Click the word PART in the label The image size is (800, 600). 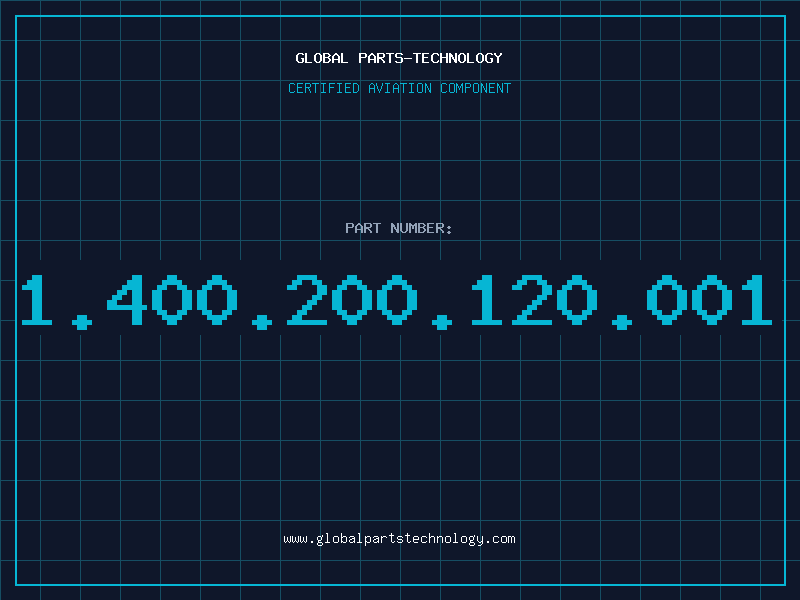[x=363, y=228]
